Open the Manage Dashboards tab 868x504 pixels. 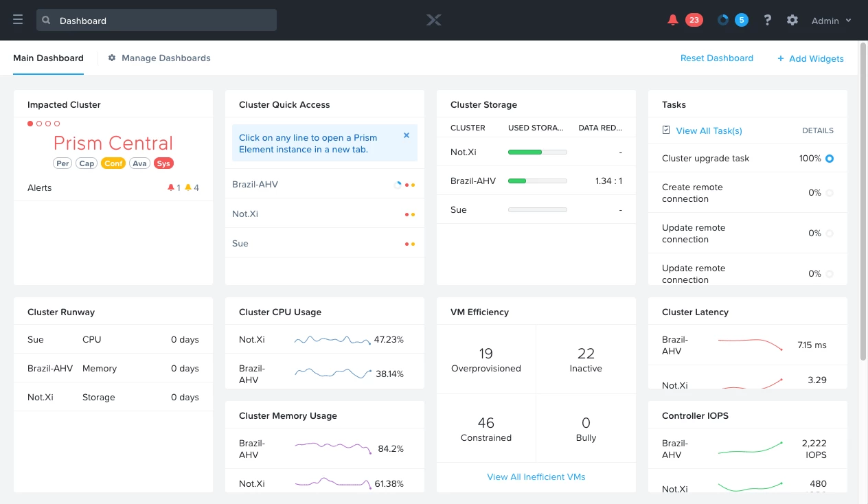pos(165,58)
